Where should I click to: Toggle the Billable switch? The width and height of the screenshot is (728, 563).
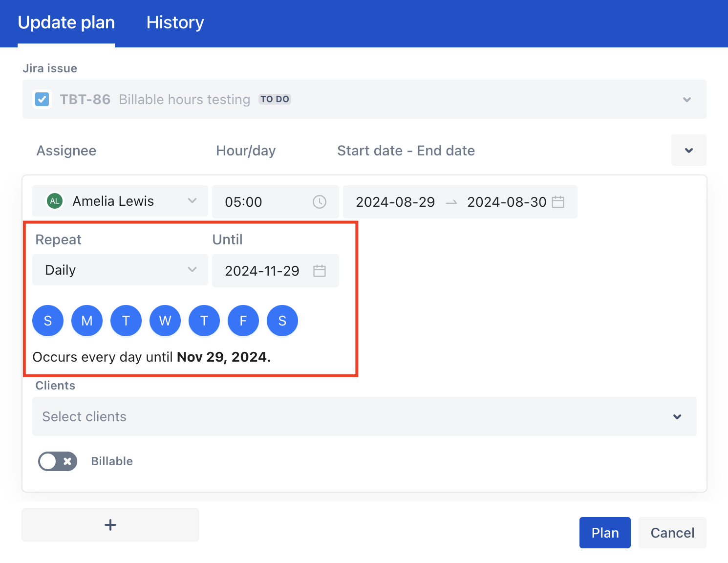pos(58,461)
